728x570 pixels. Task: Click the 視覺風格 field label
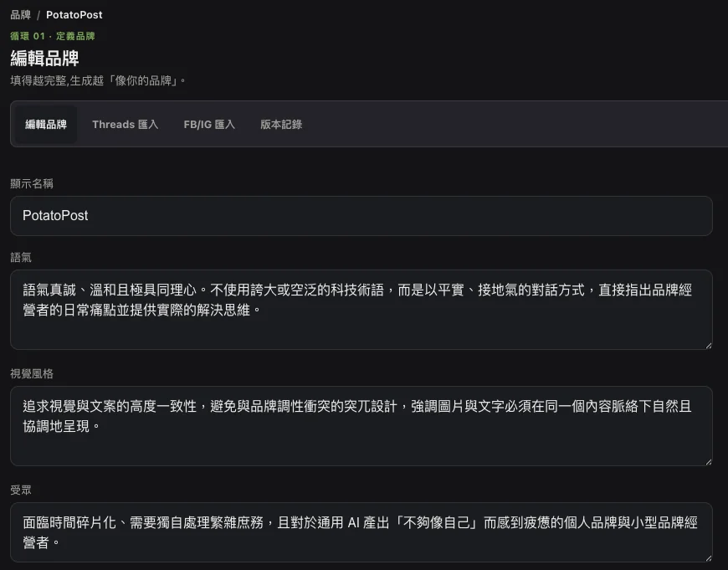coord(32,373)
